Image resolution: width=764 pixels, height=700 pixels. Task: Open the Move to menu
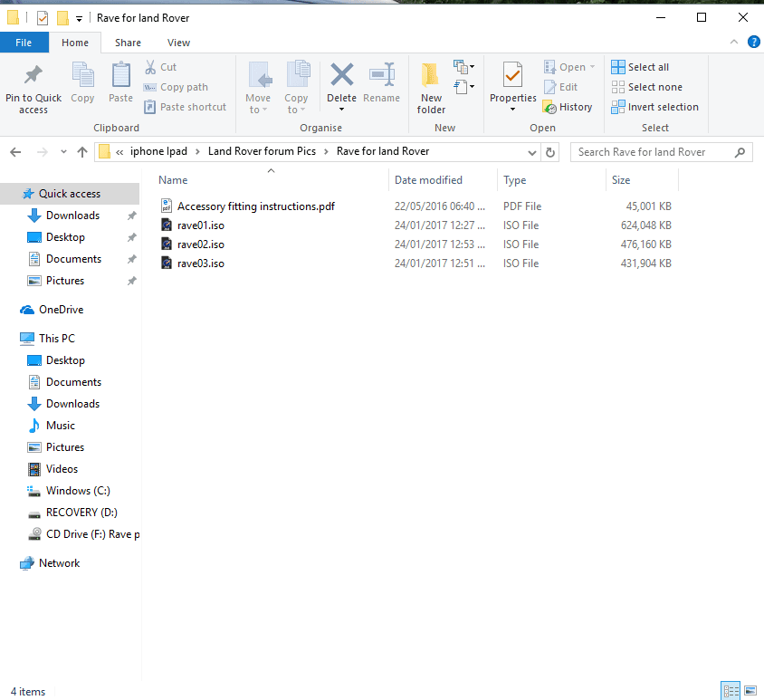[x=258, y=88]
